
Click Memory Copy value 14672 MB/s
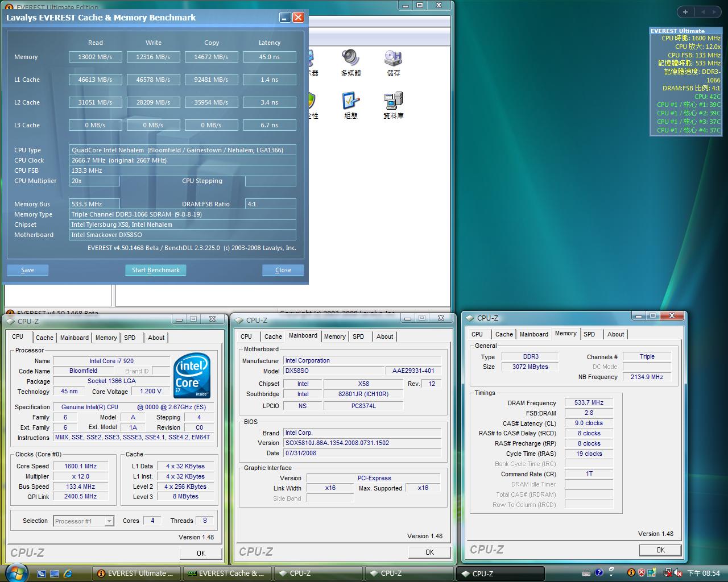tap(211, 57)
